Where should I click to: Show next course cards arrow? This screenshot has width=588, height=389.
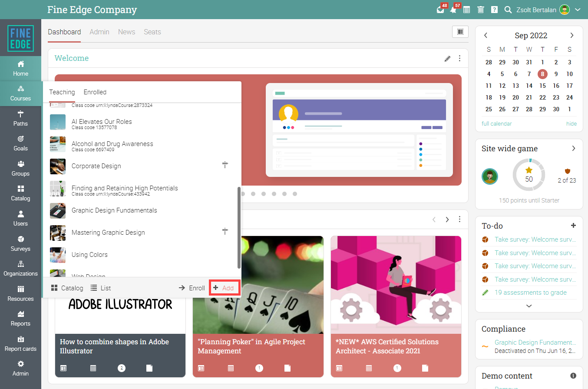click(x=447, y=219)
